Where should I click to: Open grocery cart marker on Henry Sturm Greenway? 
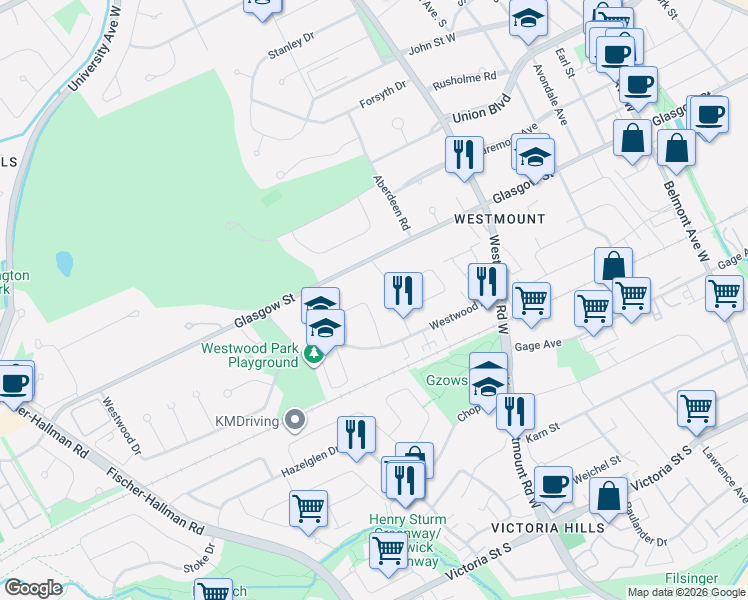point(388,555)
